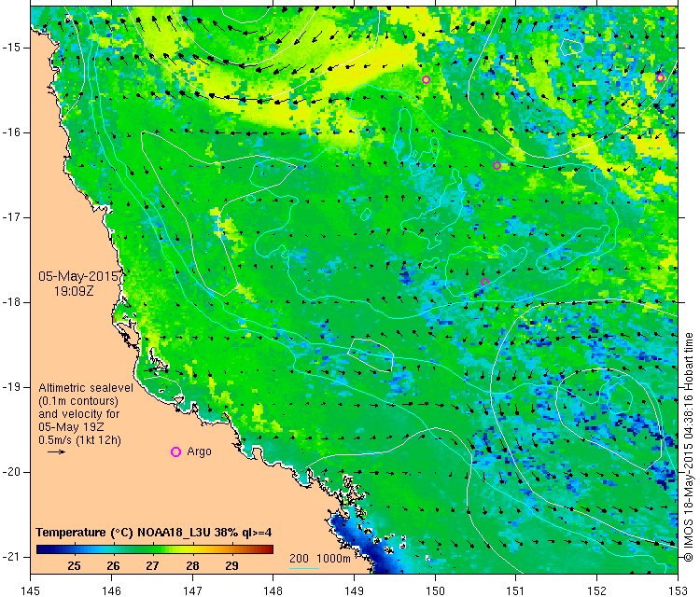The width and height of the screenshot is (700, 597).
Task: Click the latitude label -19
Action: tap(10, 387)
